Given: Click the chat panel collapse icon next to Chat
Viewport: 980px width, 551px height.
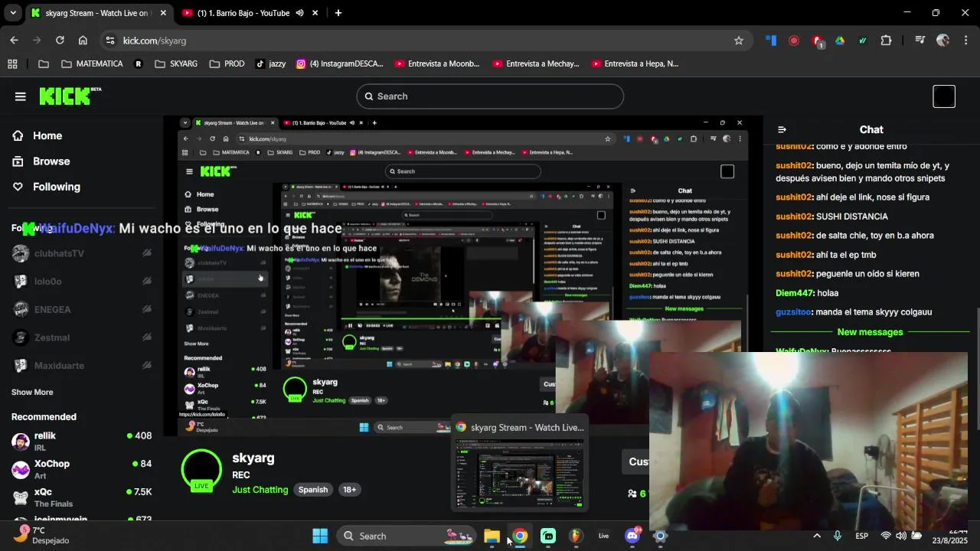Looking at the screenshot, I should [782, 129].
